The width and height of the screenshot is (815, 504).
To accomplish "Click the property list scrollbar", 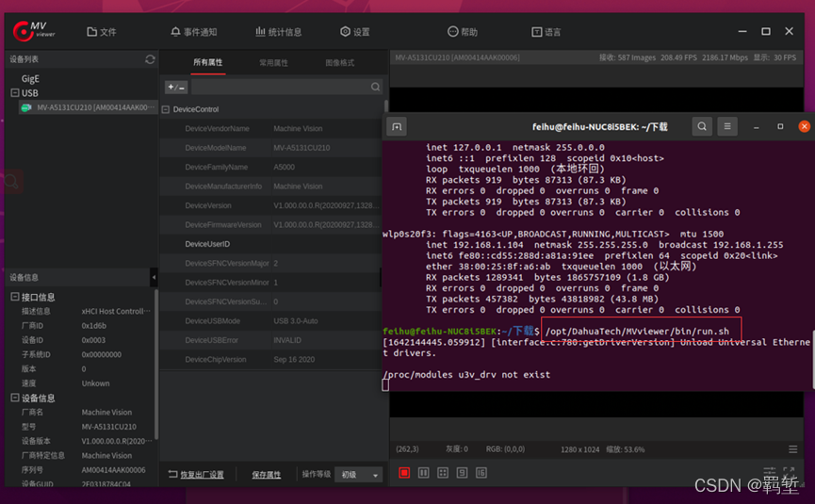I will tap(385, 106).
